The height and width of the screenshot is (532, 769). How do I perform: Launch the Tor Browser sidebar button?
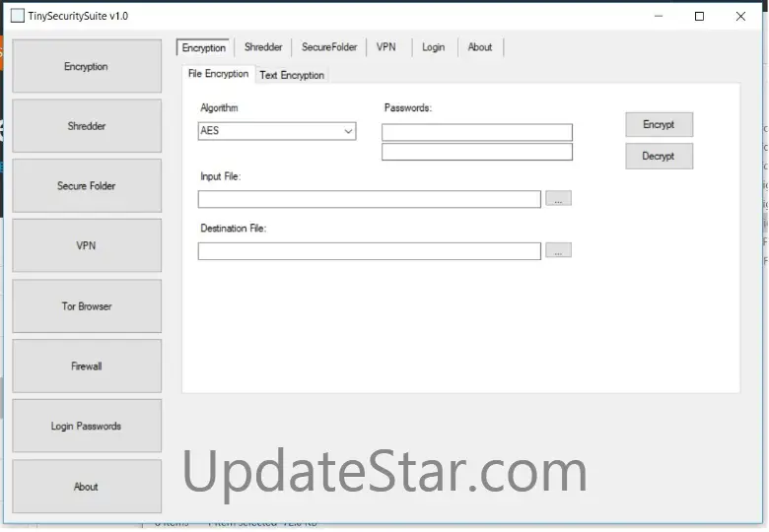pos(87,306)
